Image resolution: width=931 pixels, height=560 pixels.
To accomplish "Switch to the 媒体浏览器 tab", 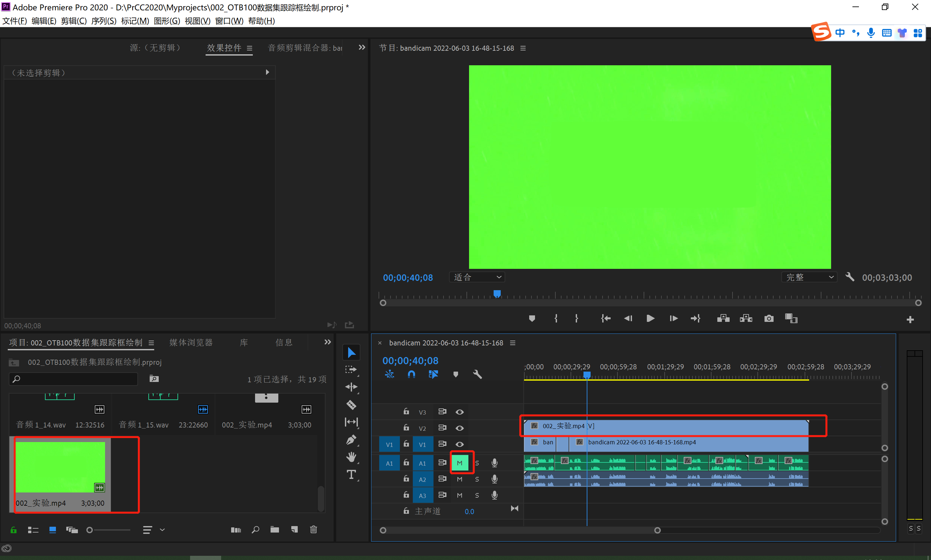I will [x=191, y=343].
